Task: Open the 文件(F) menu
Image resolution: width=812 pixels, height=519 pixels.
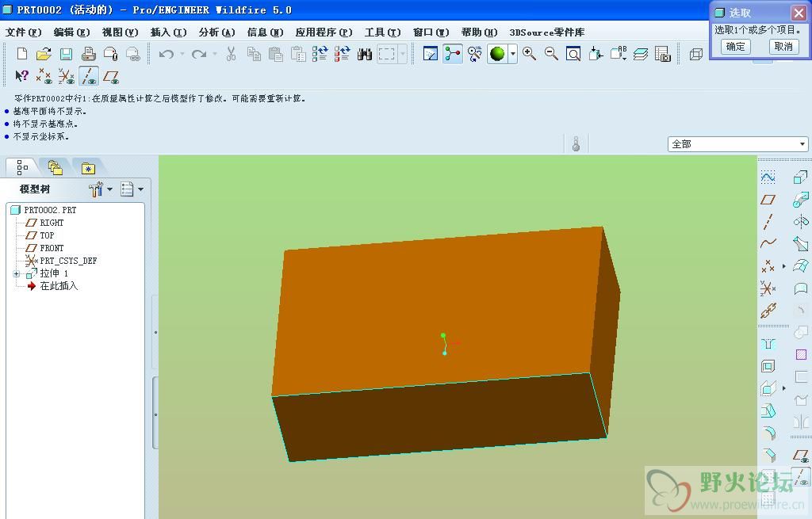Action: pos(23,32)
